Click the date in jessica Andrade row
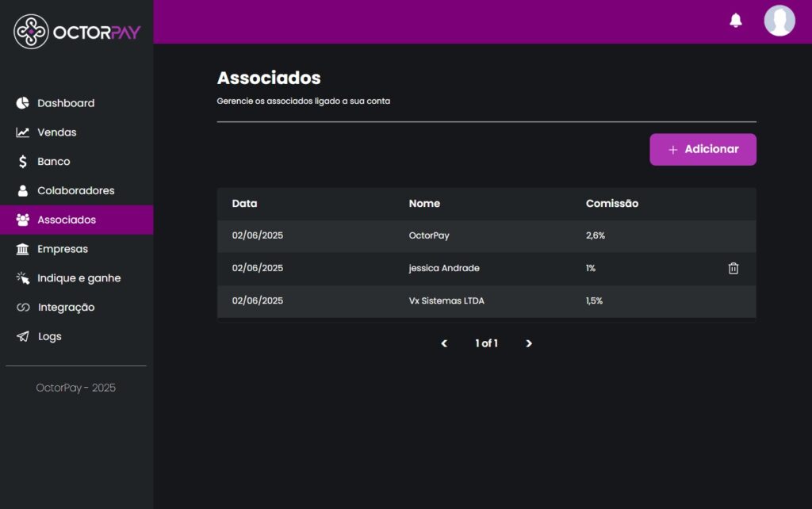 [258, 268]
